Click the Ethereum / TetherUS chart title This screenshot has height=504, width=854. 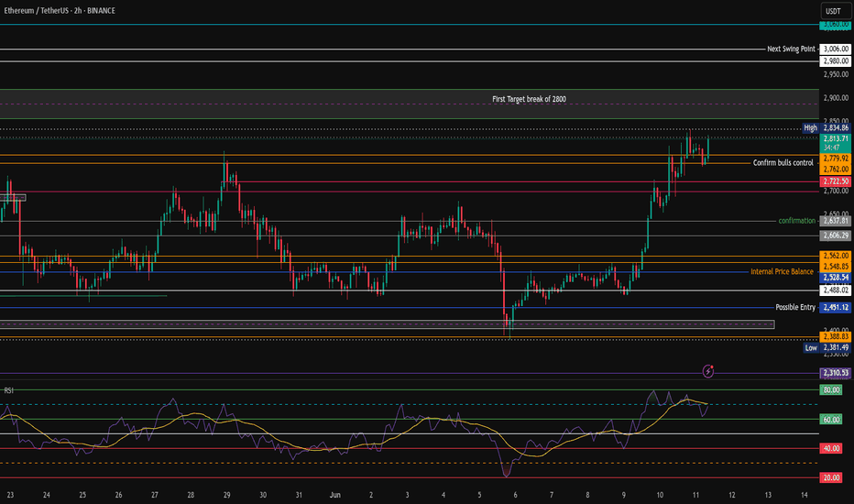click(60, 10)
